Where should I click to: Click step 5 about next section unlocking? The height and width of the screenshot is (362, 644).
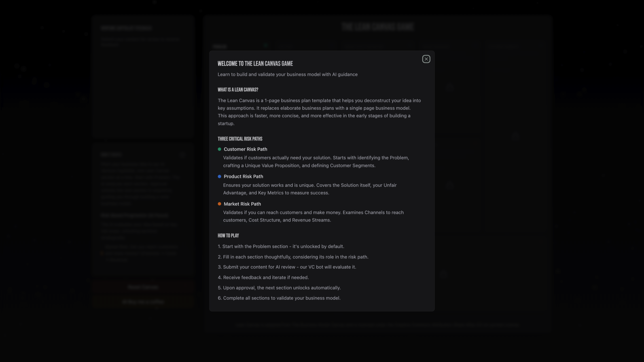pyautogui.click(x=279, y=288)
